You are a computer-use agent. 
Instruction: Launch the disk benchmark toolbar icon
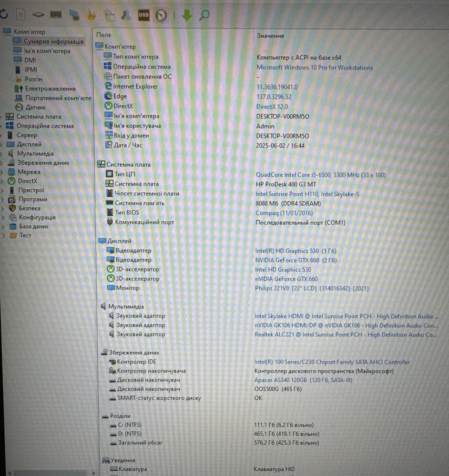pyautogui.click(x=38, y=14)
